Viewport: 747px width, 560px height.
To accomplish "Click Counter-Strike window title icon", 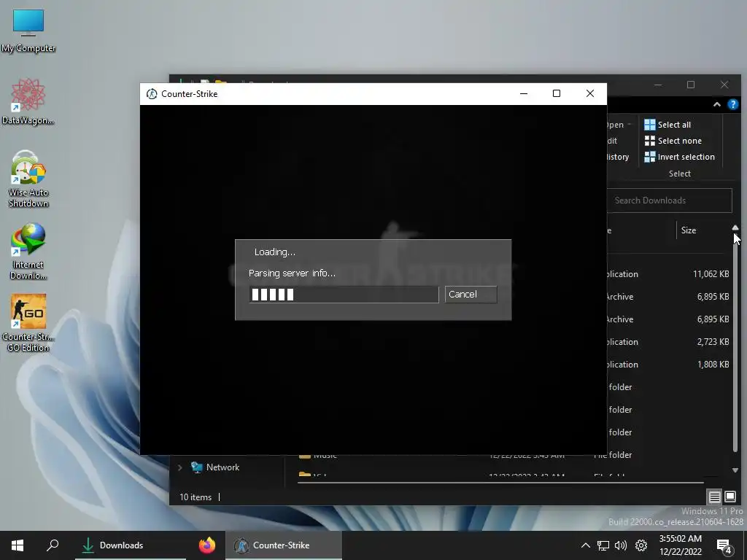I will 152,94.
